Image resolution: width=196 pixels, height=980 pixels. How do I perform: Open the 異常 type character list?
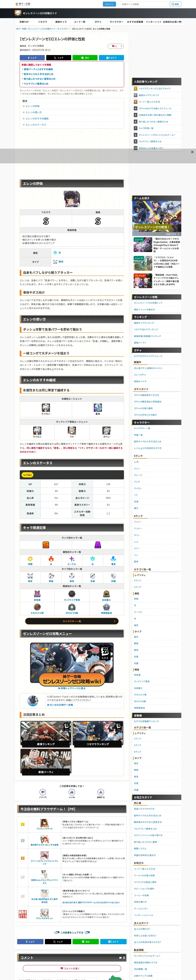[x=72, y=578]
